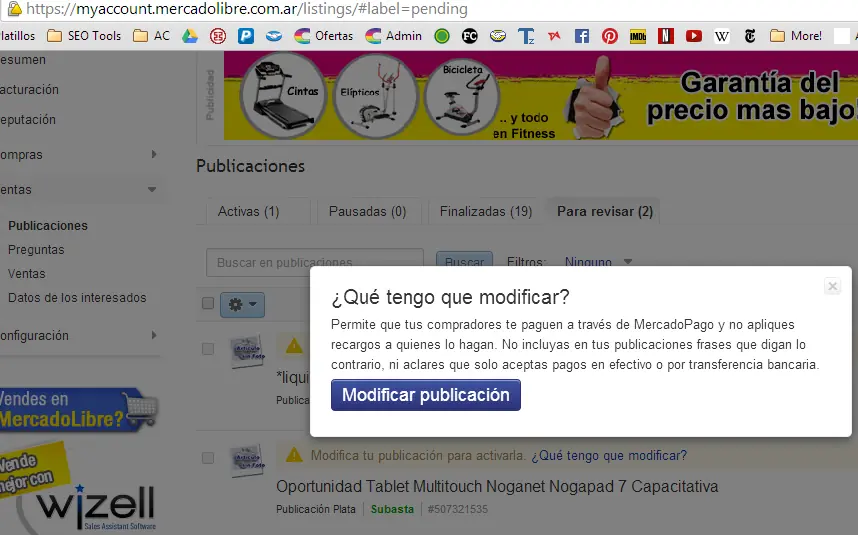Open the Filtros Ninguno dropdown
The width and height of the screenshot is (858, 535).
tap(598, 262)
